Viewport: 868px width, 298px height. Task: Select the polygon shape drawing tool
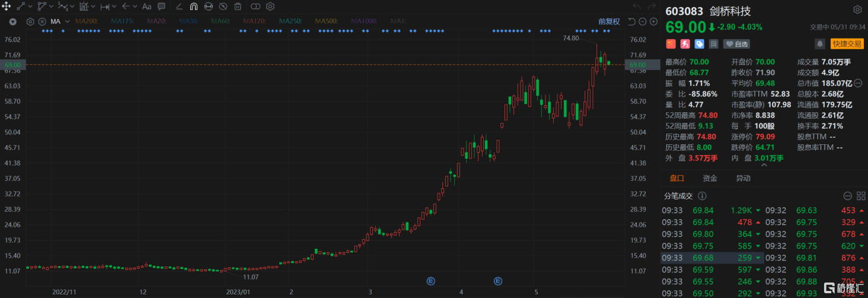(x=42, y=7)
